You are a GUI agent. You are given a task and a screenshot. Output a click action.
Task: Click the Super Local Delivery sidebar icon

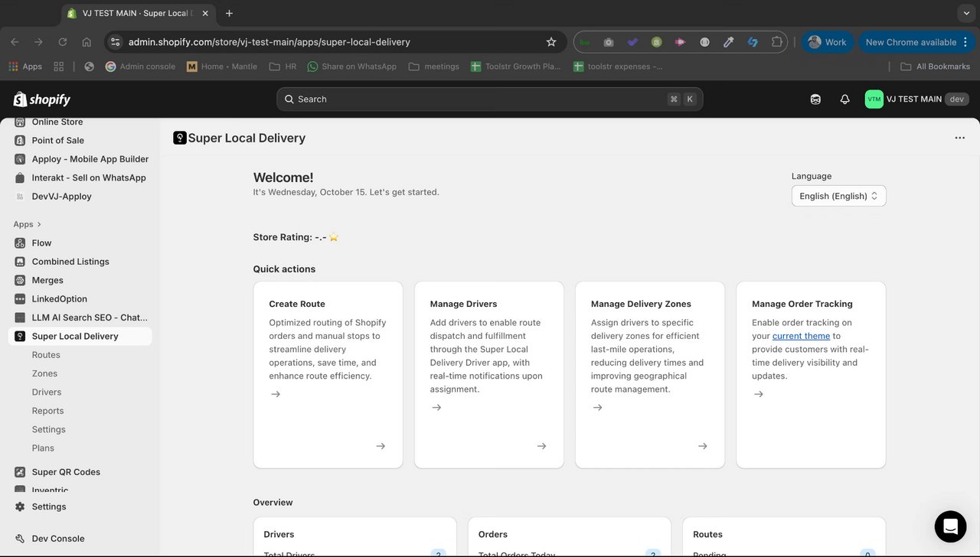[x=20, y=337]
